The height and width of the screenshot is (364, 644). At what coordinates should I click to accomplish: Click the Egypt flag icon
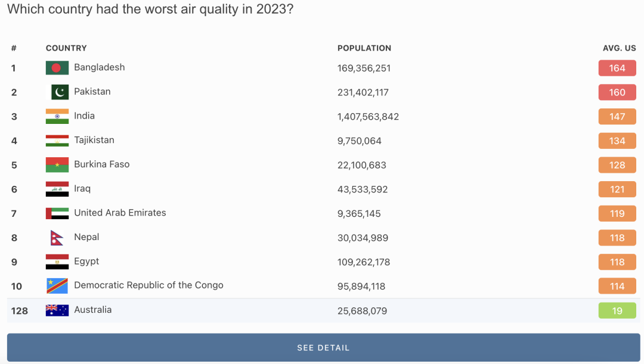tap(57, 262)
